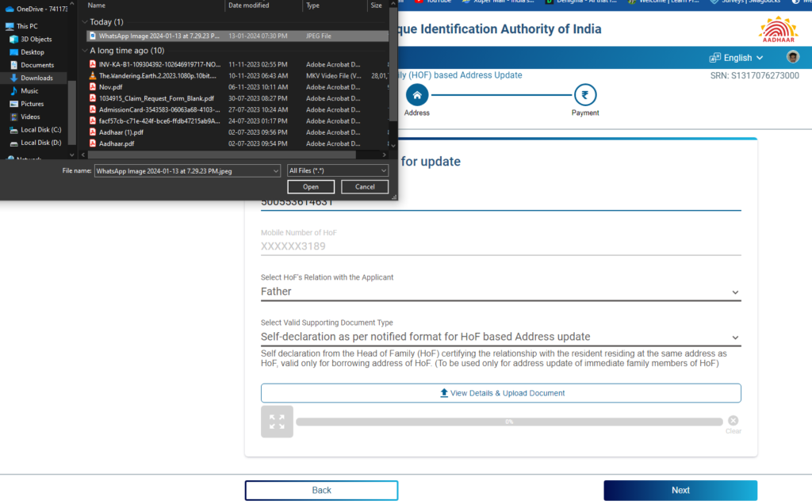The width and height of the screenshot is (812, 504).
Task: Click the Pictures folder icon in sidebar
Action: point(14,104)
